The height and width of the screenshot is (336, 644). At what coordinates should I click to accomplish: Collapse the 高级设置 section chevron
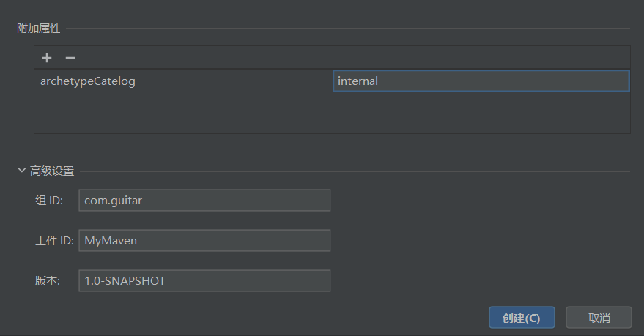coord(22,171)
